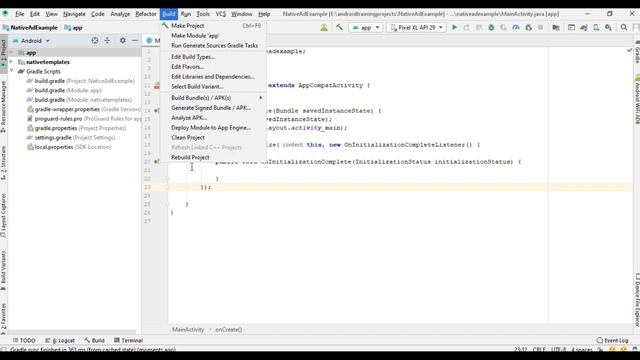Screen dimensions: 640x360
Task: Toggle the Structure side tab
Action: [x=3, y=163]
